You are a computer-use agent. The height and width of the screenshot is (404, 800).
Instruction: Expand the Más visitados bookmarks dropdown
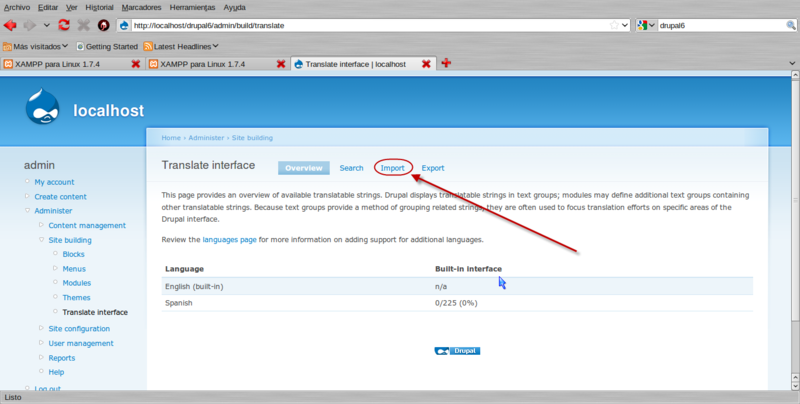pyautogui.click(x=65, y=46)
